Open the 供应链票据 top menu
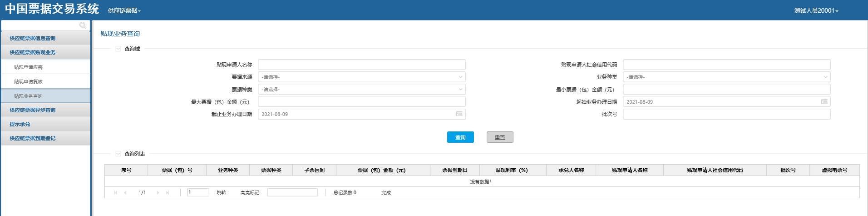This screenshot has height=216, width=868. tap(124, 10)
